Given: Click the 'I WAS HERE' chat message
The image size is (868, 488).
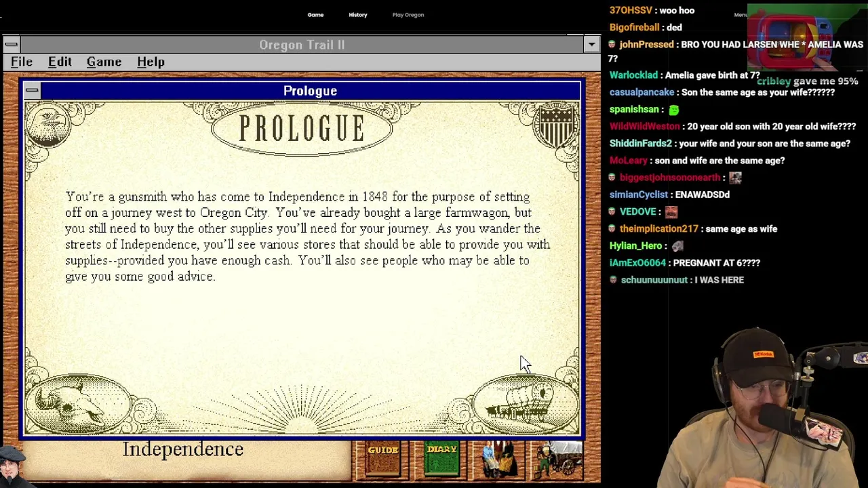Looking at the screenshot, I should tap(719, 279).
